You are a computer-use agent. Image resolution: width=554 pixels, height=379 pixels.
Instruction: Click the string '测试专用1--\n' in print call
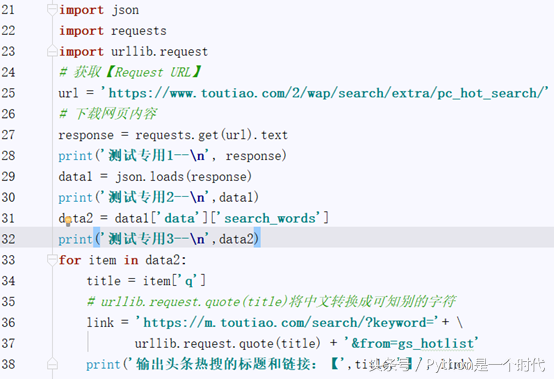pyautogui.click(x=156, y=156)
